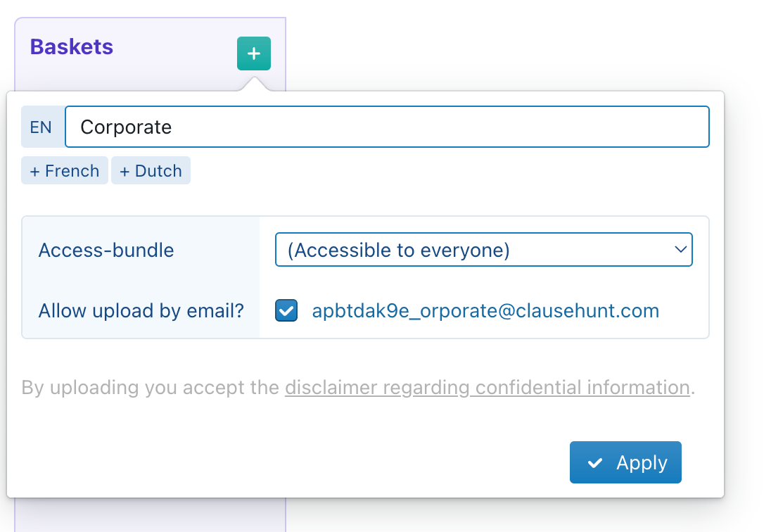This screenshot has width=771, height=532.
Task: Click the Baskets panel heading
Action: 72,47
